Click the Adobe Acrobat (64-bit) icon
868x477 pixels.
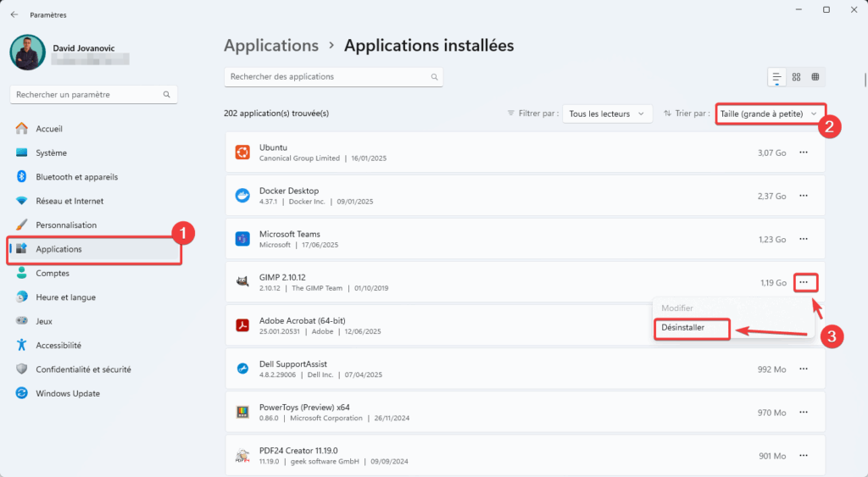click(x=242, y=325)
